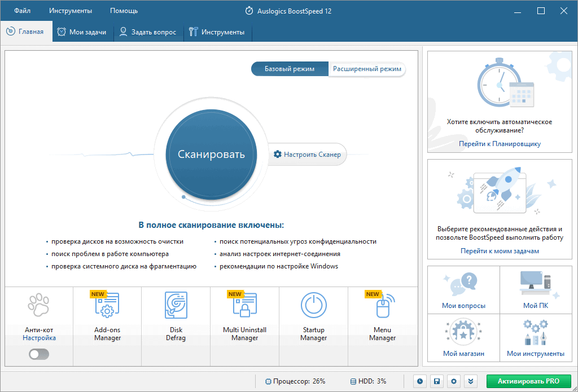The image size is (578, 392).
Task: Click text Хотите включить автоматическое обслуживание?
Action: [500, 126]
